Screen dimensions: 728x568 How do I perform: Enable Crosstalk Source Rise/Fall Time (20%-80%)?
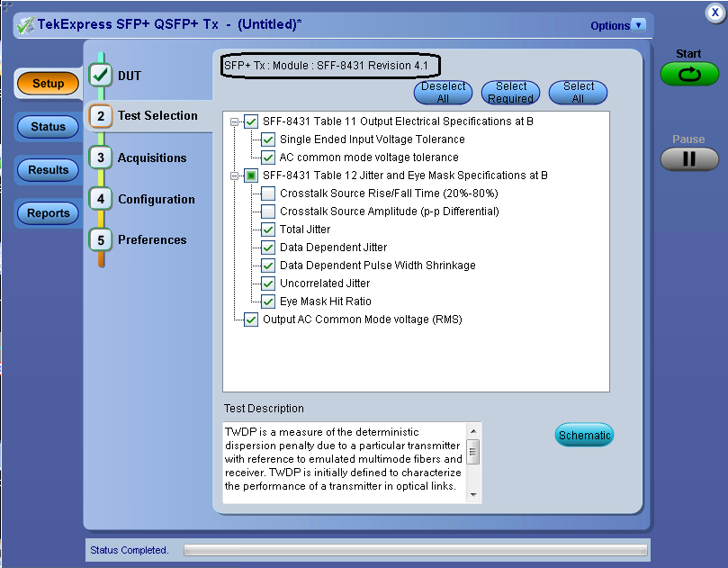point(267,193)
